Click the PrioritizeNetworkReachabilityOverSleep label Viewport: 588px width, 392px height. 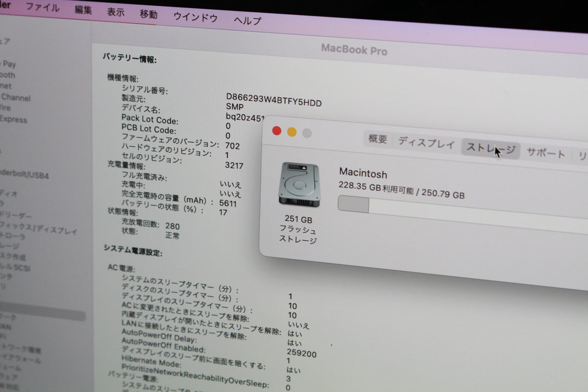[x=195, y=375]
